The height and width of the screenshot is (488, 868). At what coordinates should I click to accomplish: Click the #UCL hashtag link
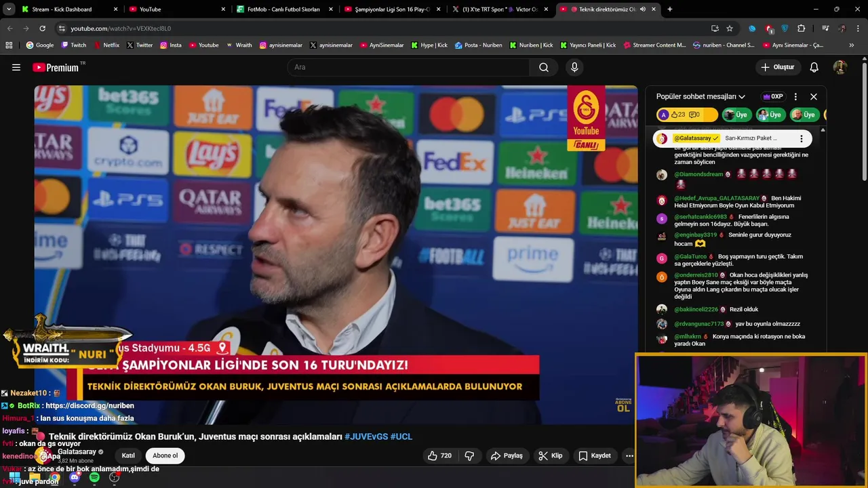pos(401,436)
